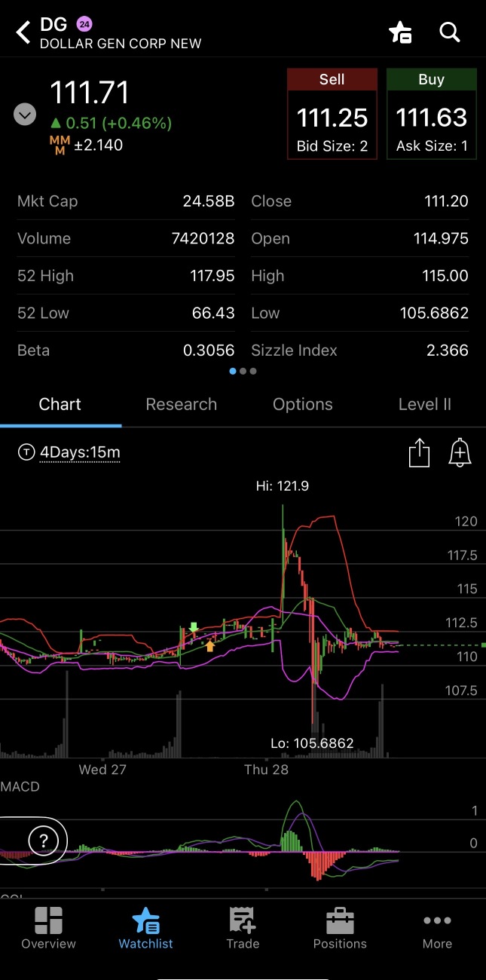Image resolution: width=486 pixels, height=980 pixels.
Task: Open the help question mark bubble
Action: pos(43,840)
